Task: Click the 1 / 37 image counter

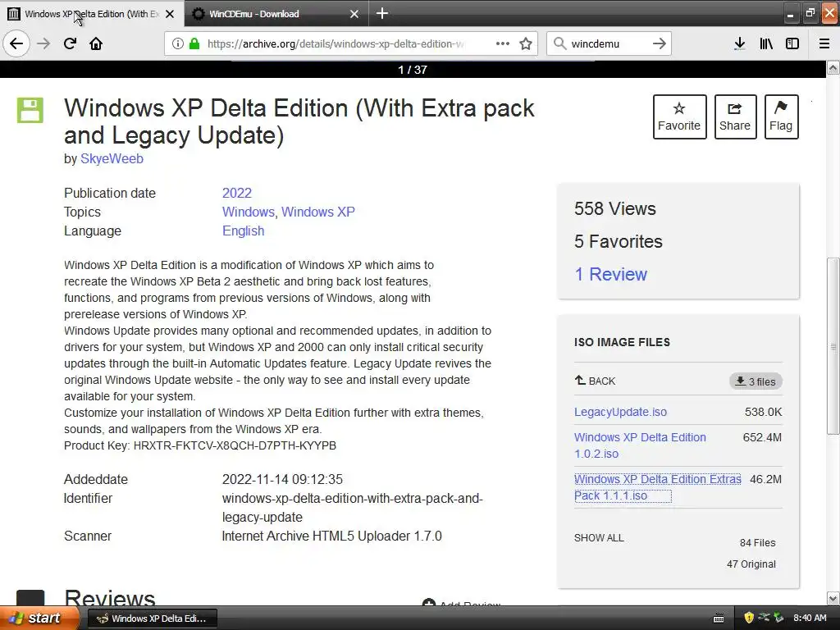Action: [x=413, y=70]
